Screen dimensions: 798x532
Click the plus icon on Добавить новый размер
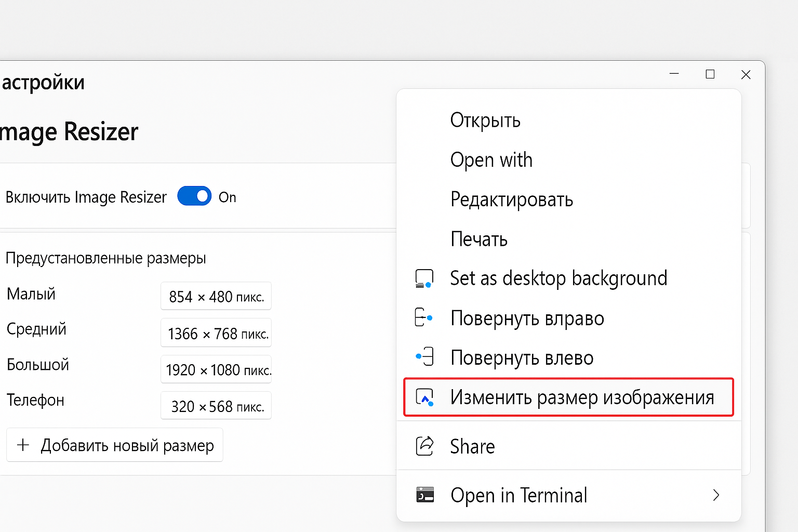[x=23, y=445]
